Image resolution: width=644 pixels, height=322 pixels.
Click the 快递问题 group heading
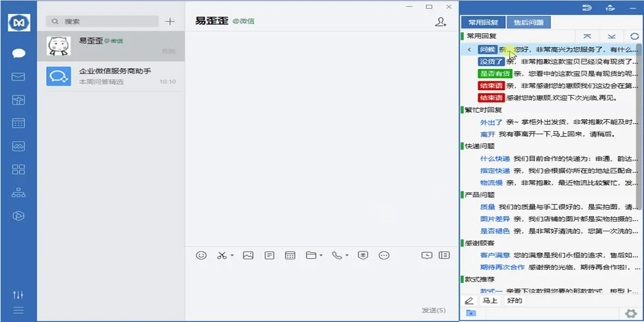pos(480,146)
